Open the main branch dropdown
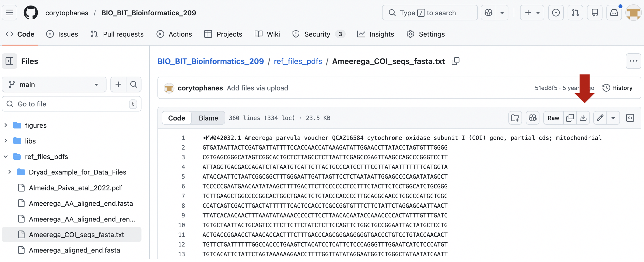The height and width of the screenshot is (262, 644). (54, 85)
